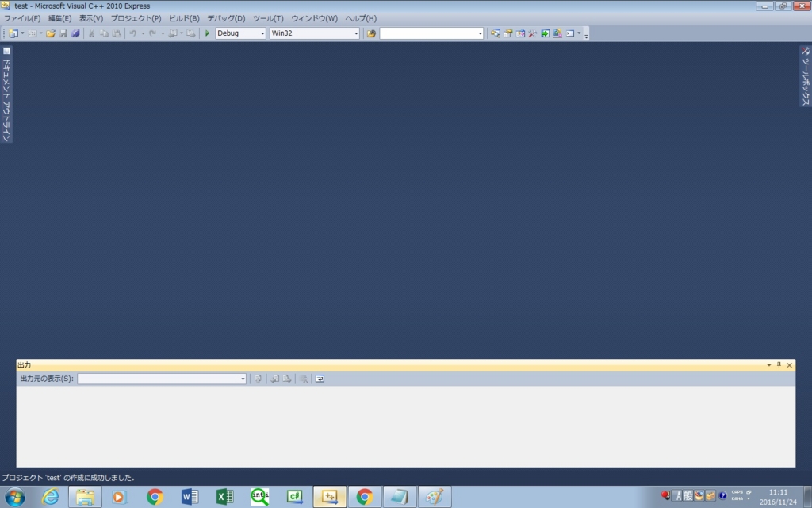Launch Internet Explorer from taskbar
This screenshot has height=508, width=812.
pyautogui.click(x=50, y=497)
